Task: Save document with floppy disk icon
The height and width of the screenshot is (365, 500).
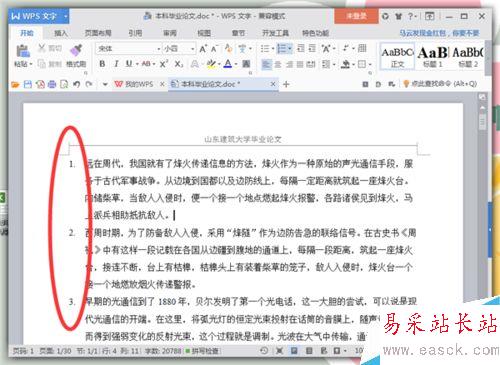Action: click(28, 84)
